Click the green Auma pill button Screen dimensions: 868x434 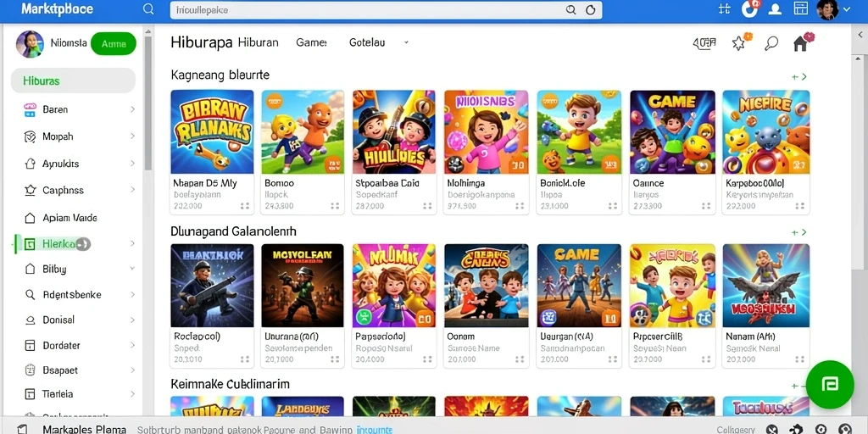coord(114,44)
